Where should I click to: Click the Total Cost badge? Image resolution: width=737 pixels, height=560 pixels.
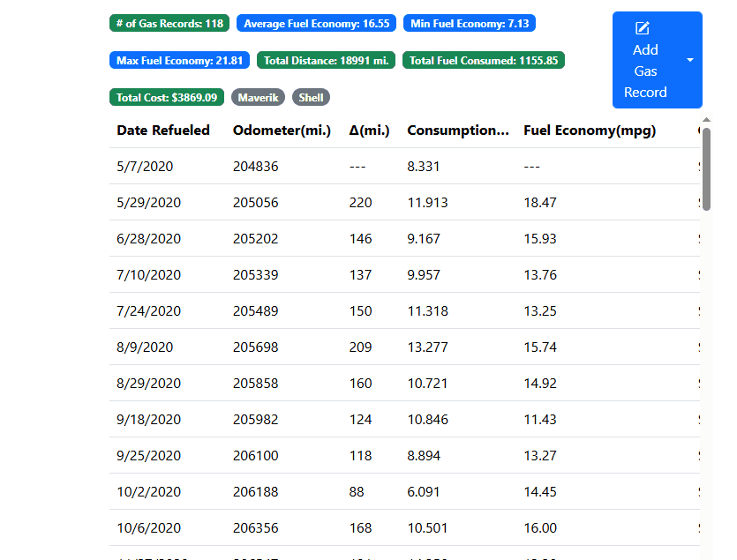[x=167, y=97]
